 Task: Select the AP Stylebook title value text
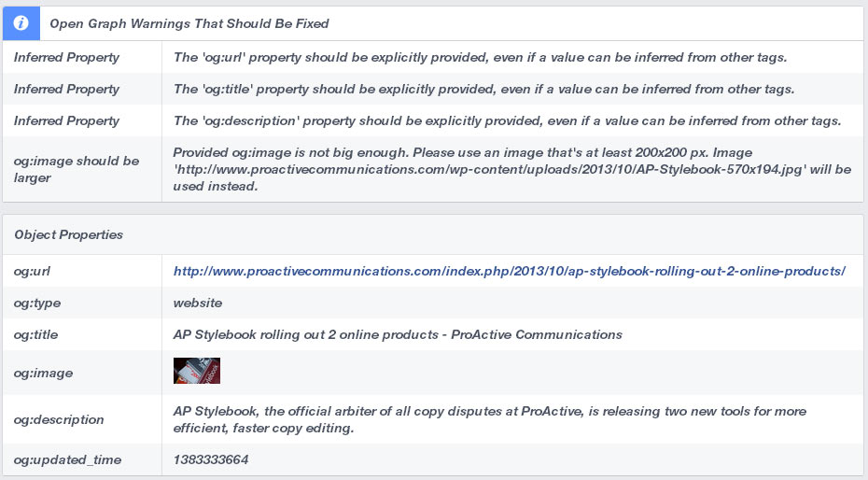point(398,334)
